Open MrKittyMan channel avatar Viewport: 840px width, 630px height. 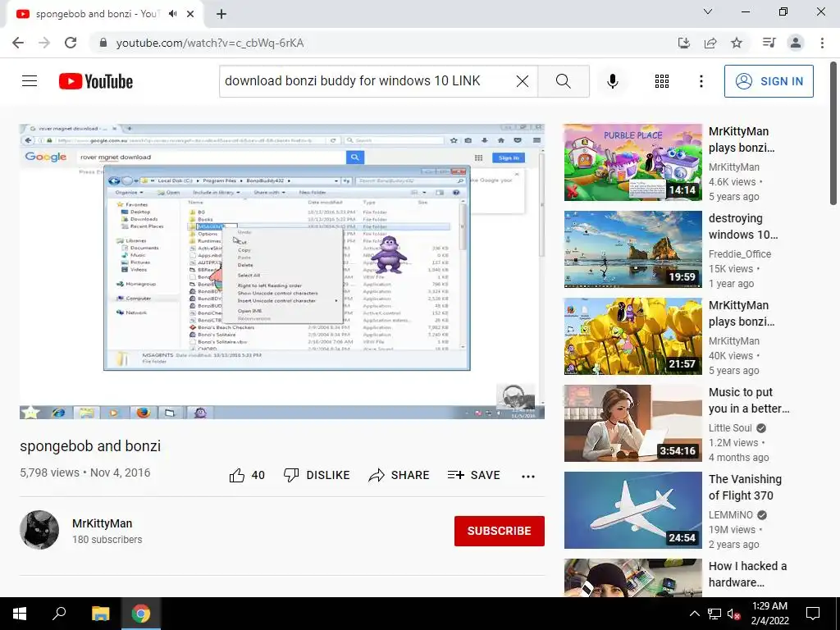tap(39, 530)
